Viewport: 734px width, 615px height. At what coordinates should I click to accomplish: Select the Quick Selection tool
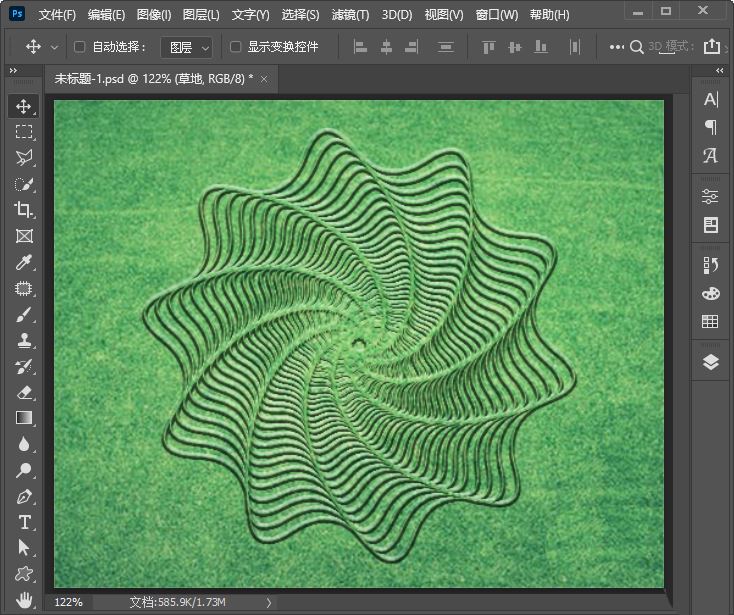coord(23,184)
